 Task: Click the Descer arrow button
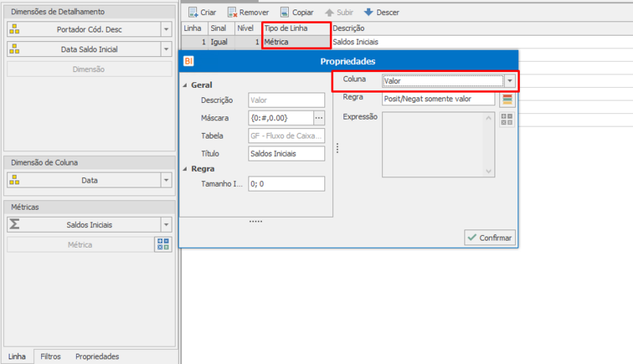point(381,13)
